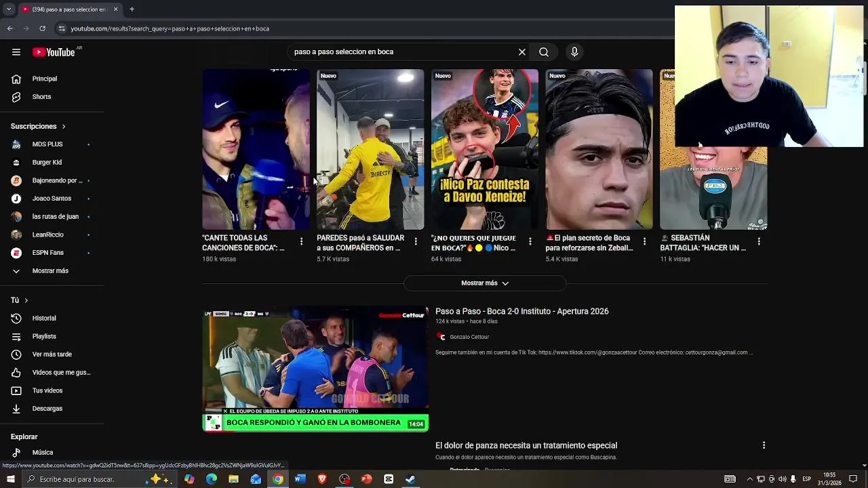
Task: Open Ver más tarde list
Action: 52,354
